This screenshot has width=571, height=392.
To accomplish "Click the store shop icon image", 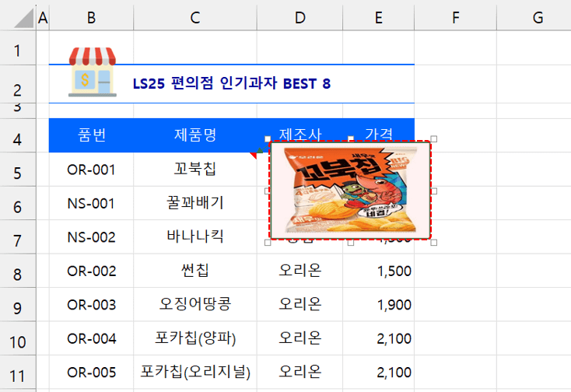I will (92, 72).
